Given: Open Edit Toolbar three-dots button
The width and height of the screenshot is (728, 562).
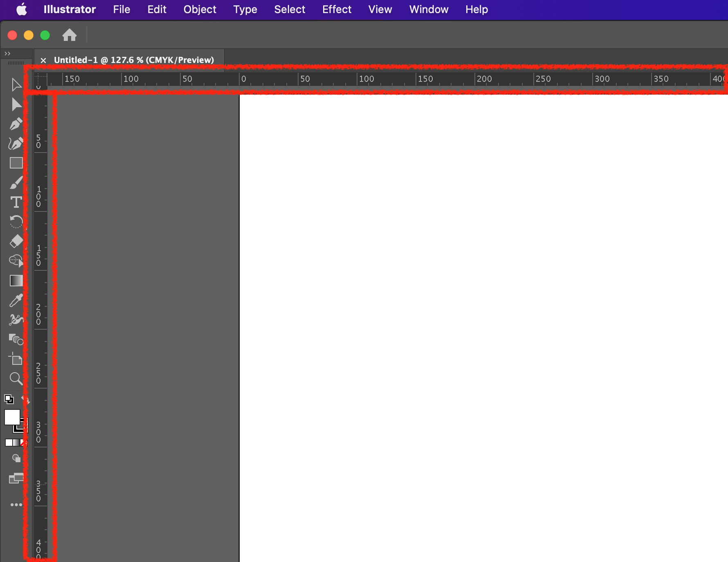Looking at the screenshot, I should [x=16, y=505].
